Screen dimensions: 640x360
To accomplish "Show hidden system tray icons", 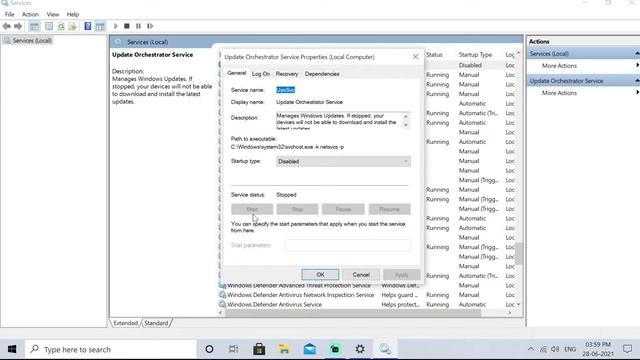I will click(531, 349).
